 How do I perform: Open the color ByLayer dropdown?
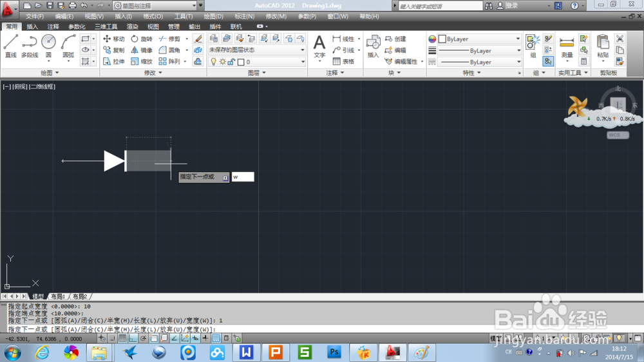click(x=479, y=39)
